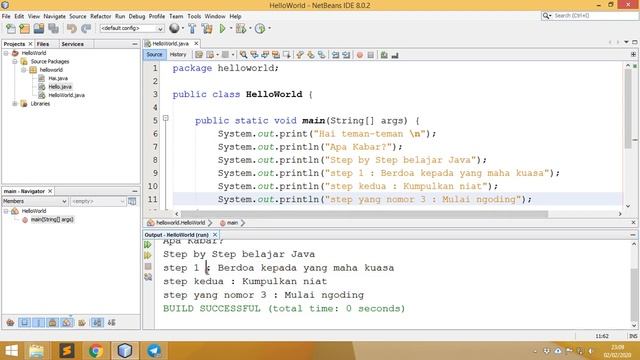The image size is (640, 360).
Task: Click the globe browser icon in toolbar
Action: tap(174, 28)
